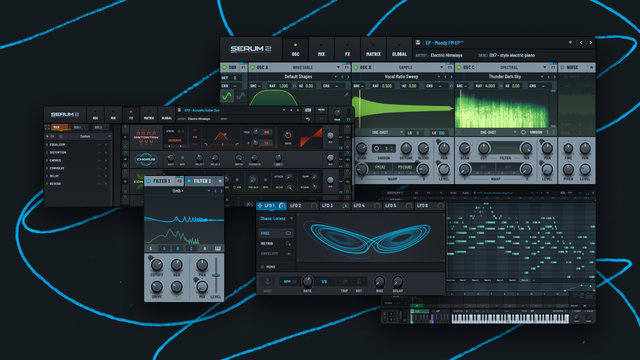Select the sine wave shape in SUB oscillator
Image resolution: width=640 pixels, height=360 pixels.
click(227, 96)
